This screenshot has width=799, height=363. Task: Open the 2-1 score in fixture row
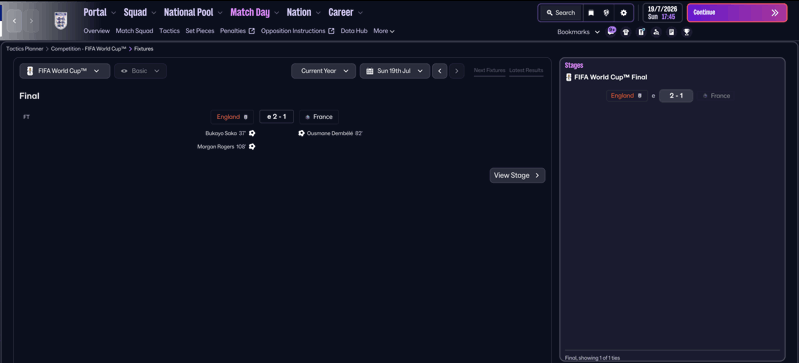[x=277, y=117]
